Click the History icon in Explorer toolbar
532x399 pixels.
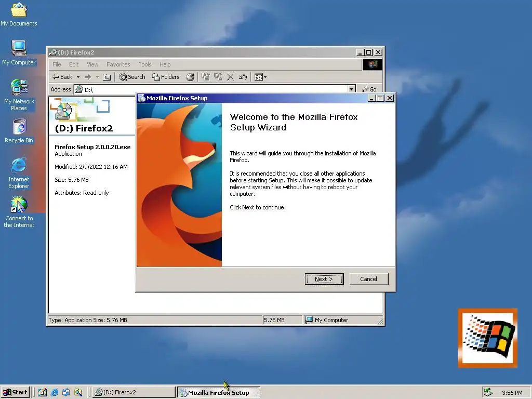pos(190,77)
